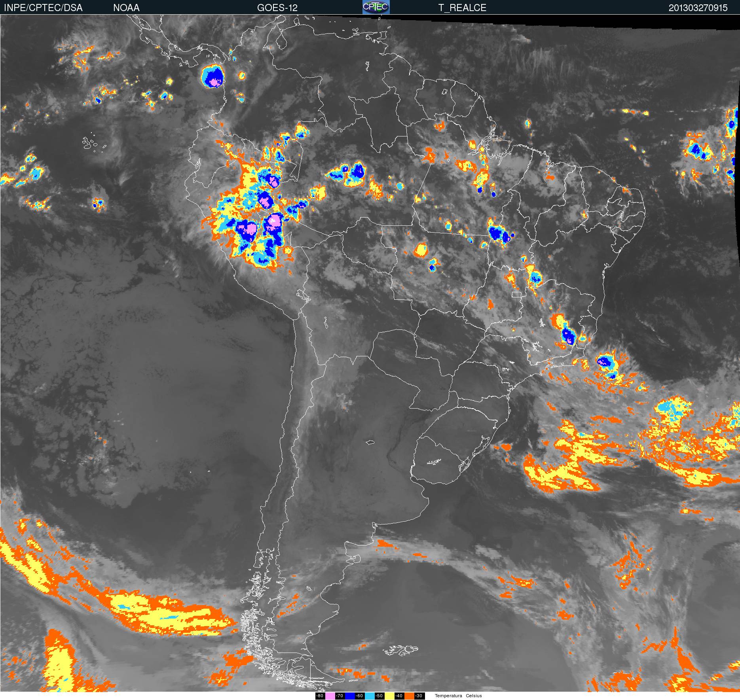Screen dimensions: 740x700
Task: Select the orange legend color swatch
Action: pos(409,696)
